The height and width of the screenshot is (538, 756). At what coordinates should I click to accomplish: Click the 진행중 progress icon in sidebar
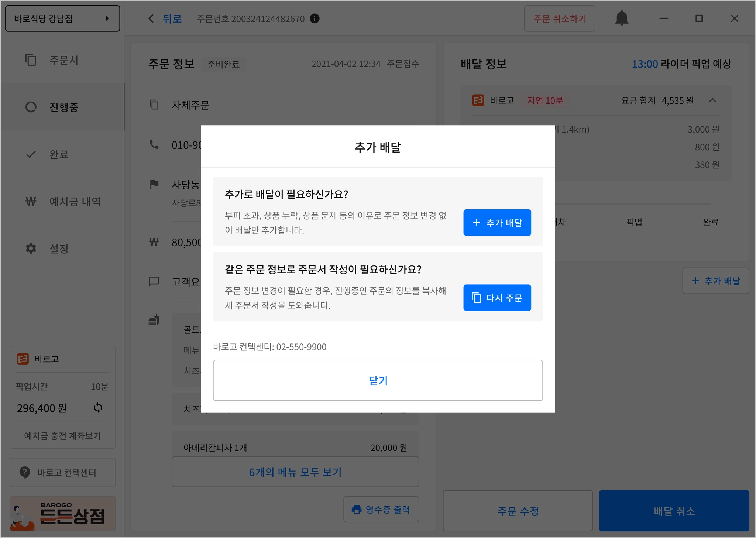pyautogui.click(x=31, y=107)
